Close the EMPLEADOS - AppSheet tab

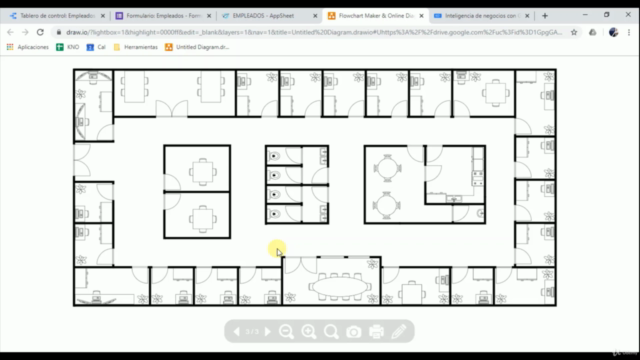click(x=315, y=16)
